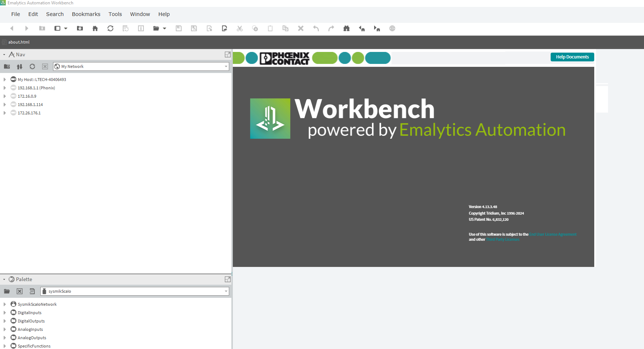Click the Palette search preview icon
The height and width of the screenshot is (349, 644).
pos(32,291)
